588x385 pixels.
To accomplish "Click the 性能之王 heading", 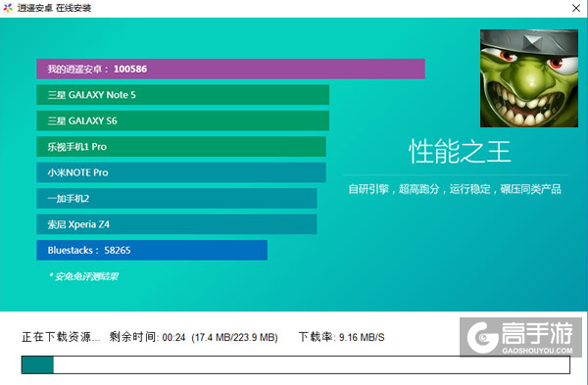I will pos(460,152).
